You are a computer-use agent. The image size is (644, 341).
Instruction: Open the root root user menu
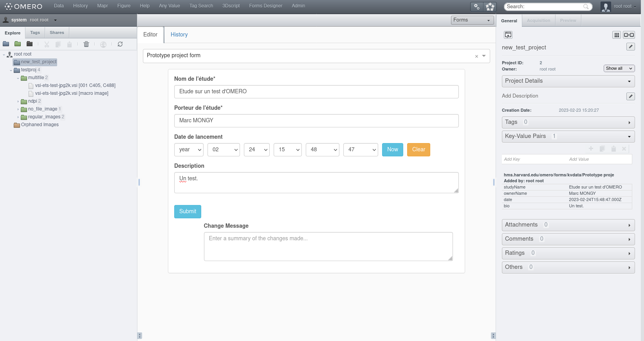(625, 6)
